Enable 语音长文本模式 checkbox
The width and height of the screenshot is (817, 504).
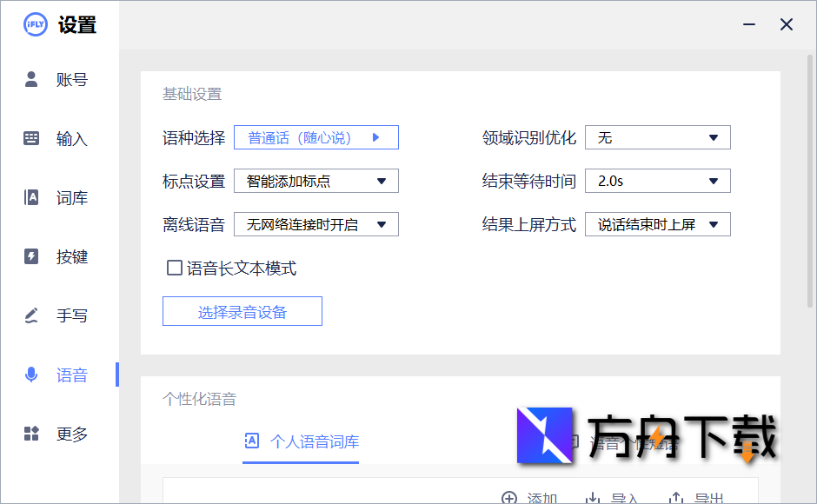173,268
